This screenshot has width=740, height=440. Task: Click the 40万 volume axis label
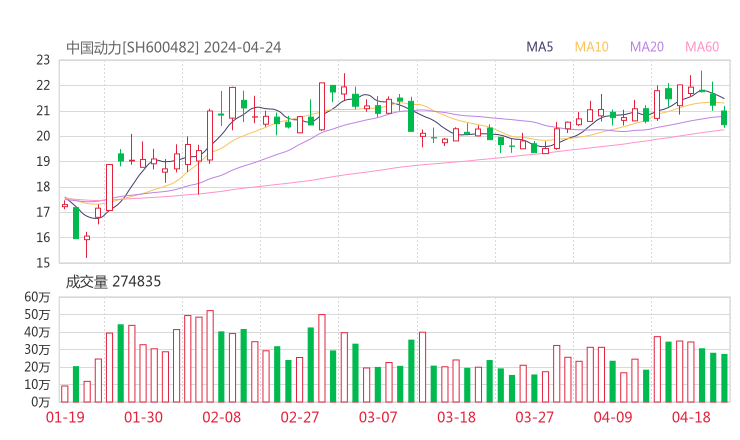pyautogui.click(x=37, y=332)
